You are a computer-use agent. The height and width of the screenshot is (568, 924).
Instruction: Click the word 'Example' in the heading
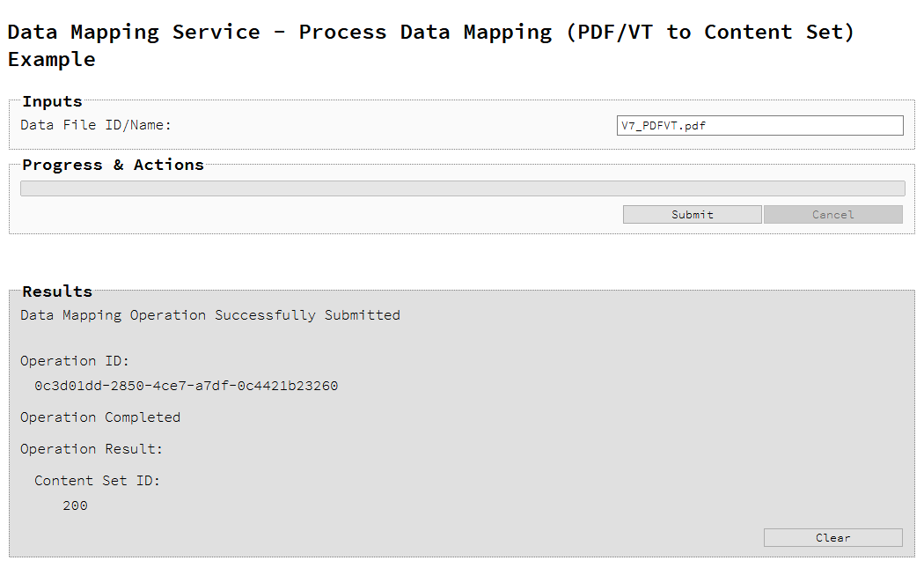click(x=52, y=60)
